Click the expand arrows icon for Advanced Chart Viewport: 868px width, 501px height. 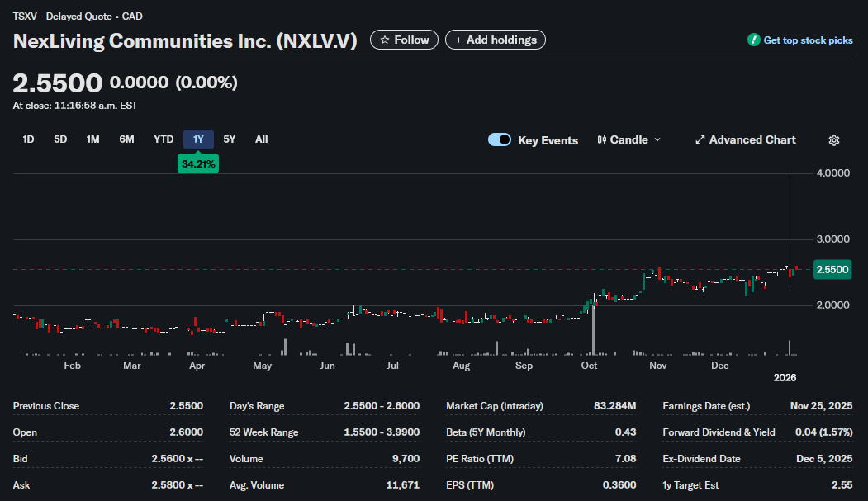(x=700, y=140)
